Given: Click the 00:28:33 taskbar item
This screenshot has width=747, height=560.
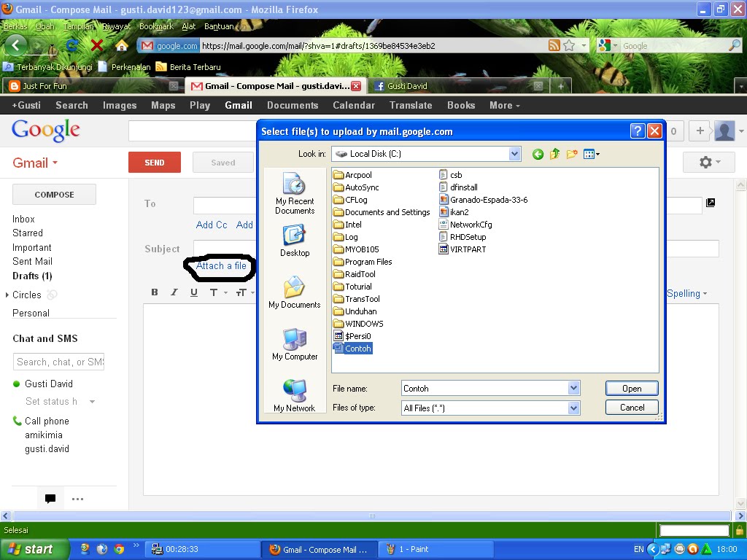Looking at the screenshot, I should click(202, 549).
